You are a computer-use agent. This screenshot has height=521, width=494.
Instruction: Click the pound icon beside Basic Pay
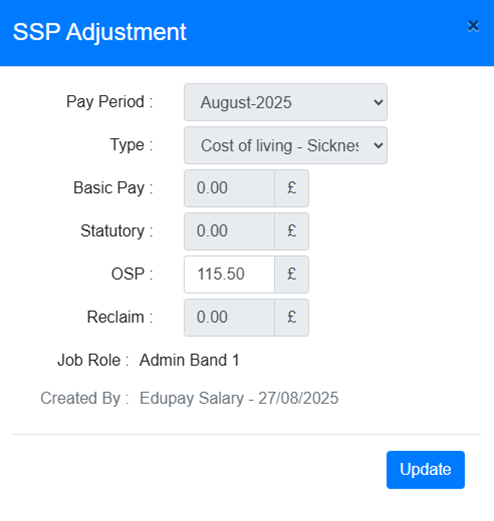292,188
